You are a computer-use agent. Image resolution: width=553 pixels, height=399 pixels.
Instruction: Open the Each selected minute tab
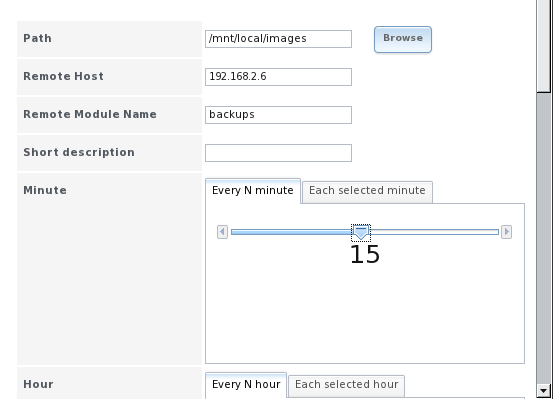pyautogui.click(x=367, y=192)
